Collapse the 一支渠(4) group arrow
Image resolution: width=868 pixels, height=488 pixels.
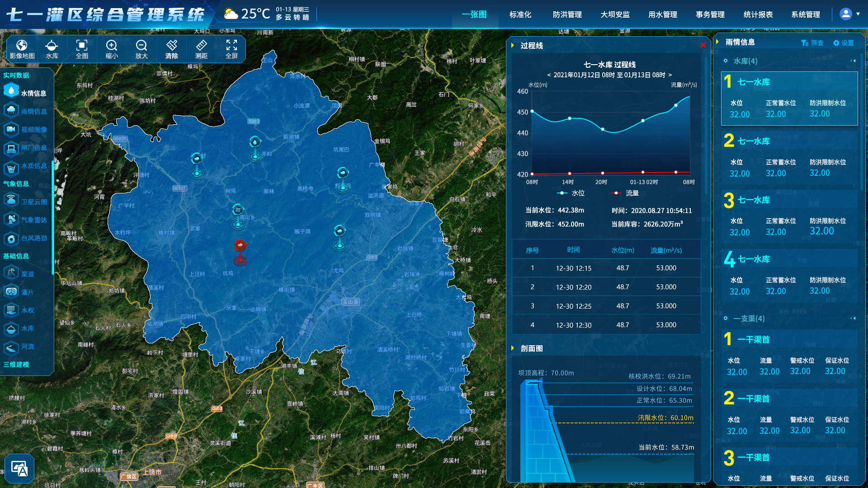(853, 318)
